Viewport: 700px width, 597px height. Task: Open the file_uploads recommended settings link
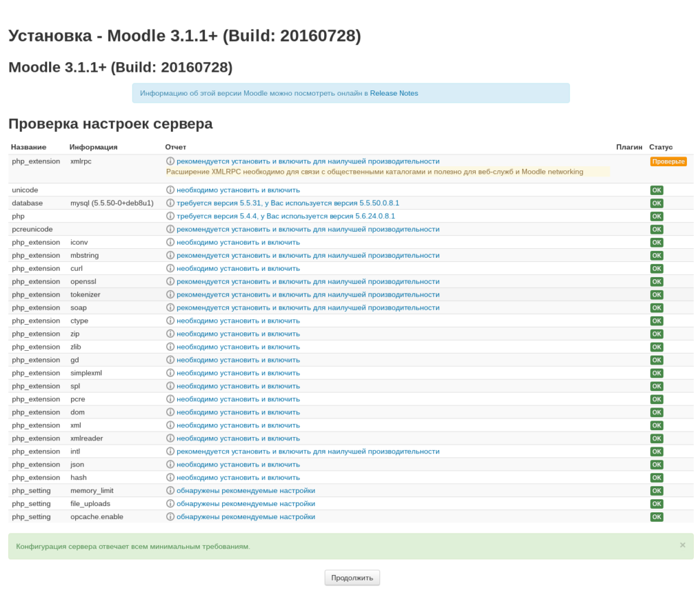[x=245, y=504]
